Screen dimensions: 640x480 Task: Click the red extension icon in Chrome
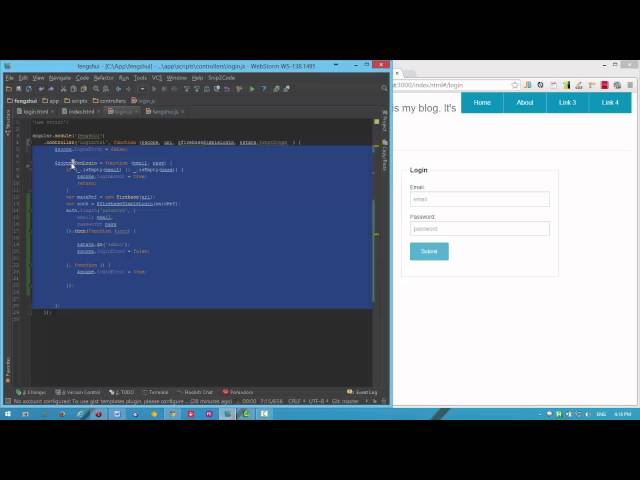[x=604, y=85]
